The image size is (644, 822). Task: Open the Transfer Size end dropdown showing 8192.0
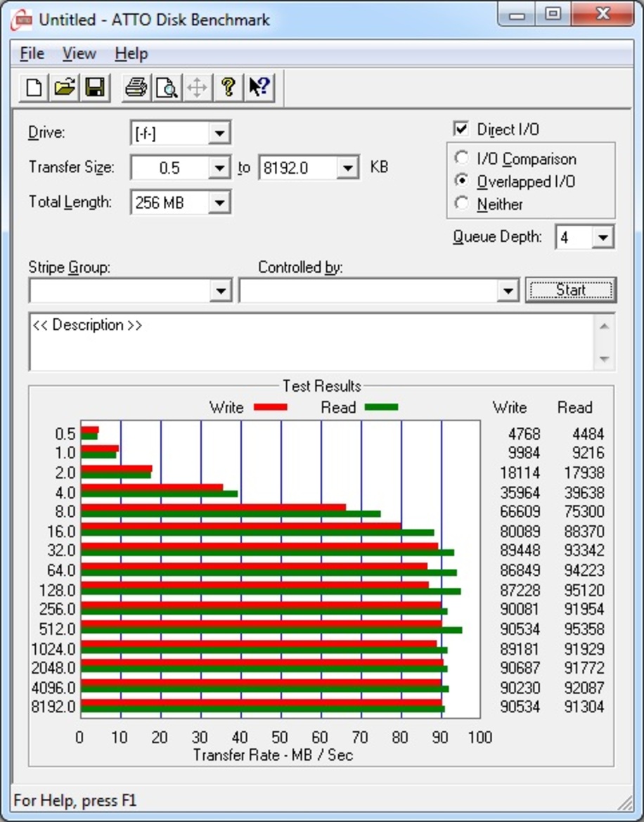(348, 168)
